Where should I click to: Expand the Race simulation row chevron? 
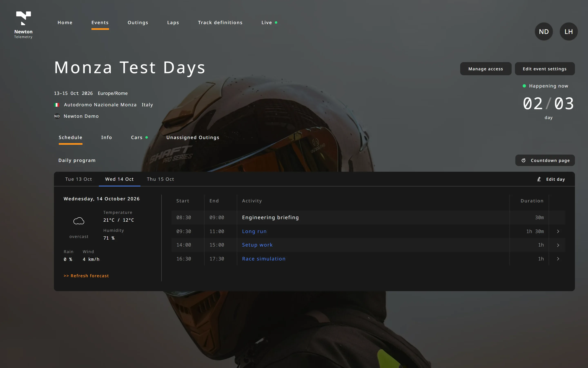(558, 259)
